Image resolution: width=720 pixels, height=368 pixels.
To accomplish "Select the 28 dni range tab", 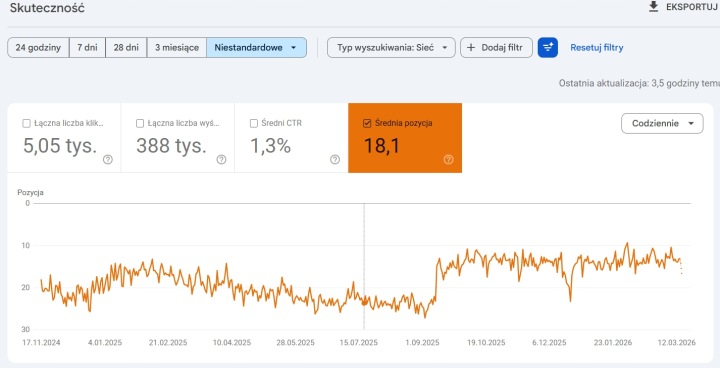I will (x=126, y=47).
